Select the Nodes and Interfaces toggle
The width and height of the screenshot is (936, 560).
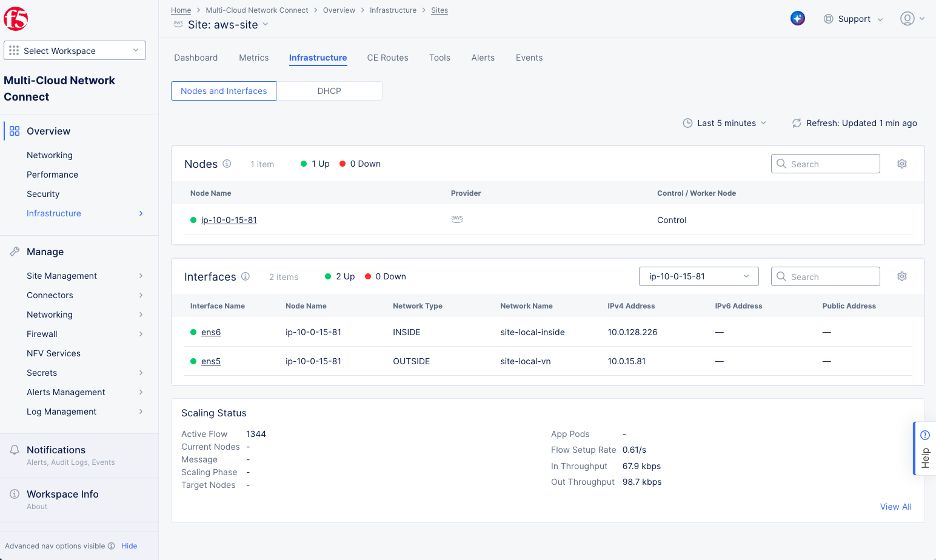tap(224, 91)
